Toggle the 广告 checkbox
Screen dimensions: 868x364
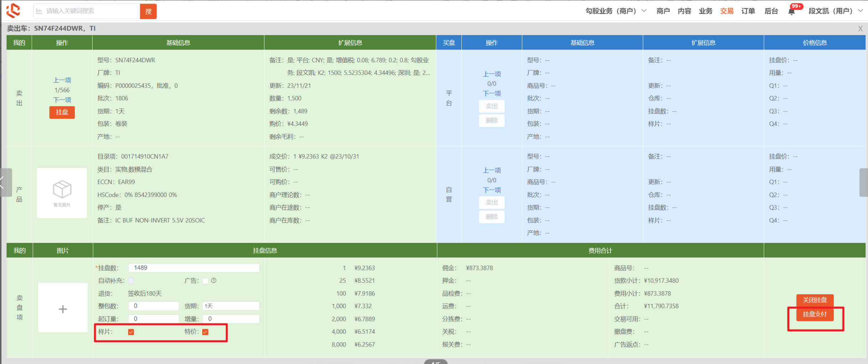(205, 281)
